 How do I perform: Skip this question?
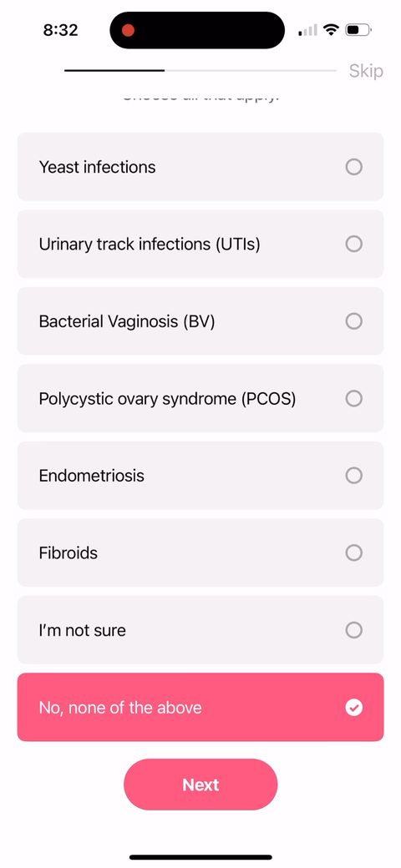[x=366, y=71]
